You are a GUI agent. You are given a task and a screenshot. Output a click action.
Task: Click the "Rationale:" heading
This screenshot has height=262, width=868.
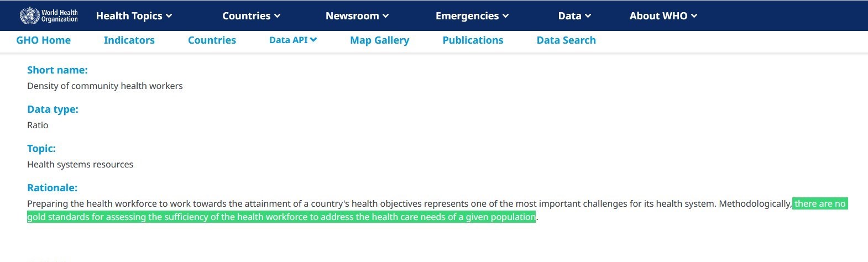click(52, 188)
